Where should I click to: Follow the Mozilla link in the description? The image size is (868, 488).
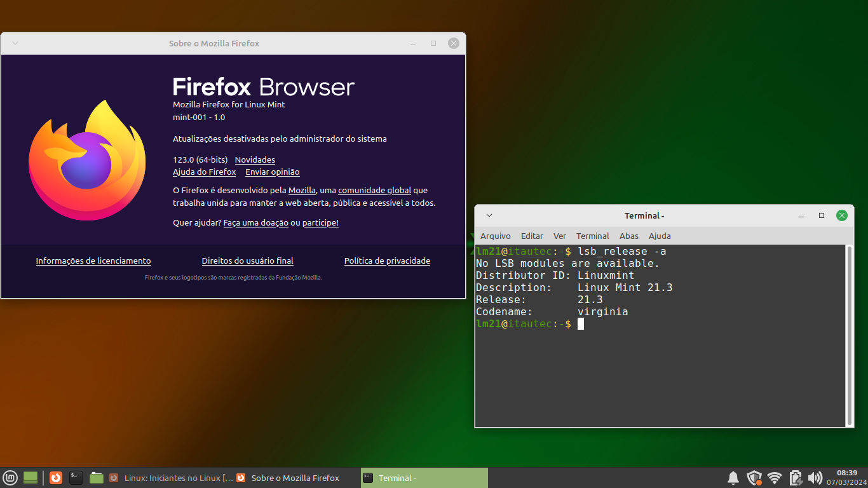click(302, 191)
